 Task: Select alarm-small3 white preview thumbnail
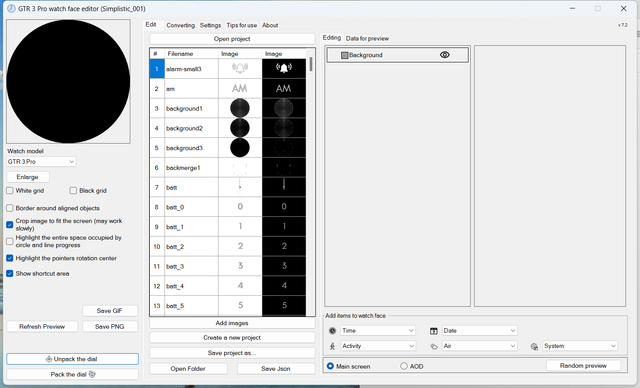click(x=240, y=69)
